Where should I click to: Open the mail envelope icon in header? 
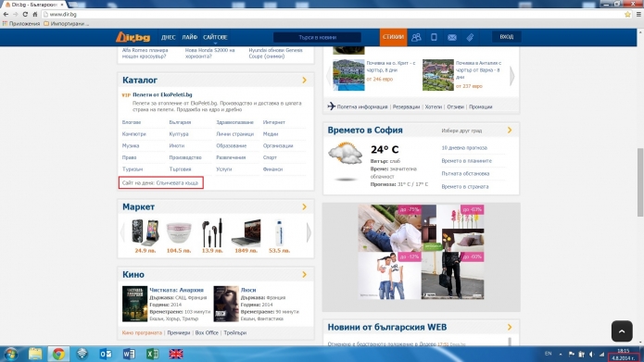click(x=452, y=37)
